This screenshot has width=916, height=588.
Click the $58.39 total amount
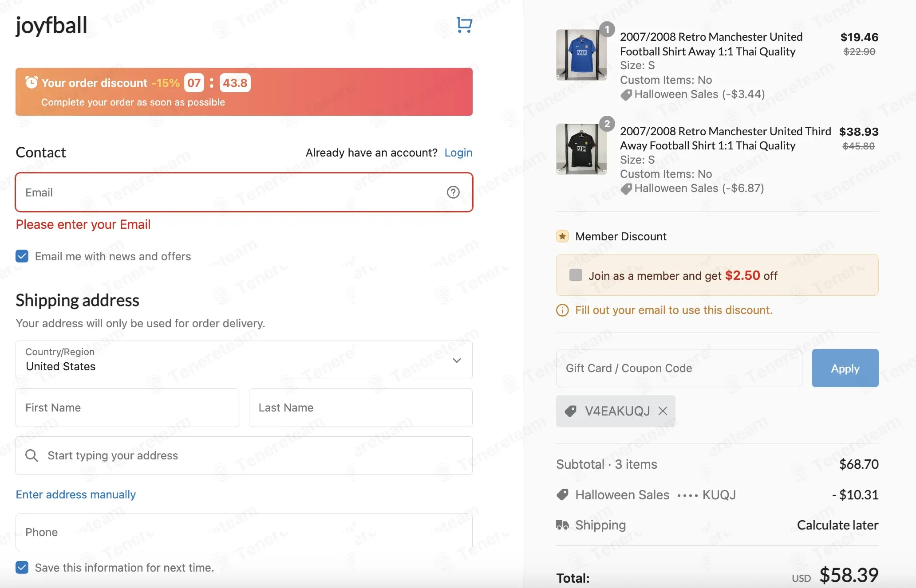coord(849,575)
